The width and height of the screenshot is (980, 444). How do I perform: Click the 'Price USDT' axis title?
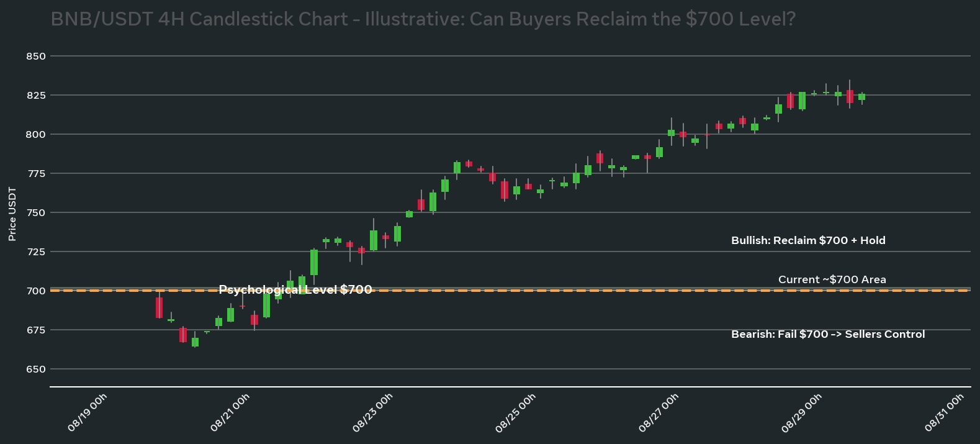(12, 214)
